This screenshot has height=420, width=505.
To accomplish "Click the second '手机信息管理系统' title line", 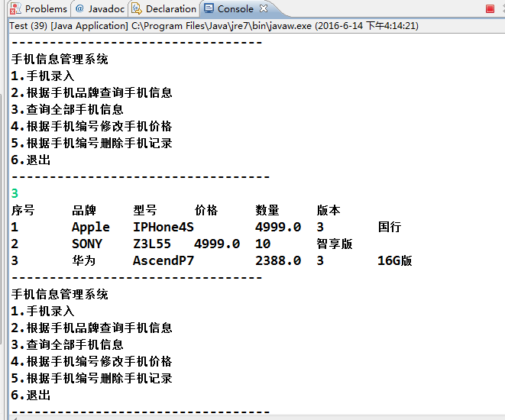I will [x=60, y=294].
